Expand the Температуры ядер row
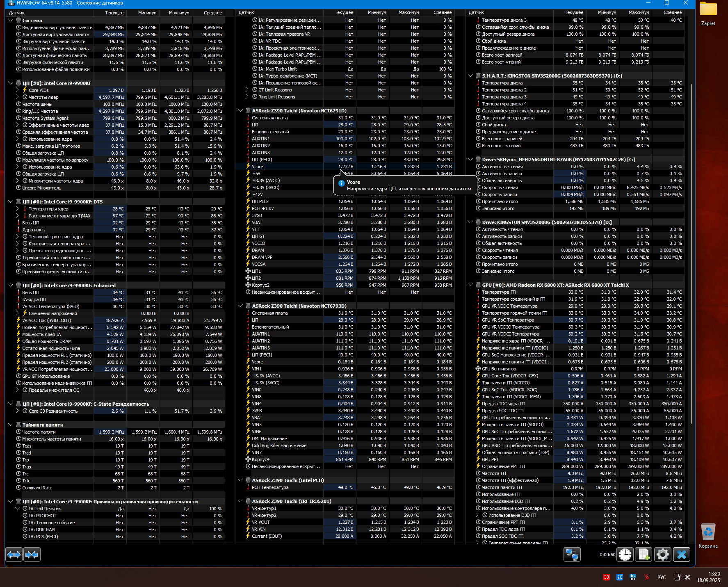The width and height of the screenshot is (728, 587). click(17, 209)
